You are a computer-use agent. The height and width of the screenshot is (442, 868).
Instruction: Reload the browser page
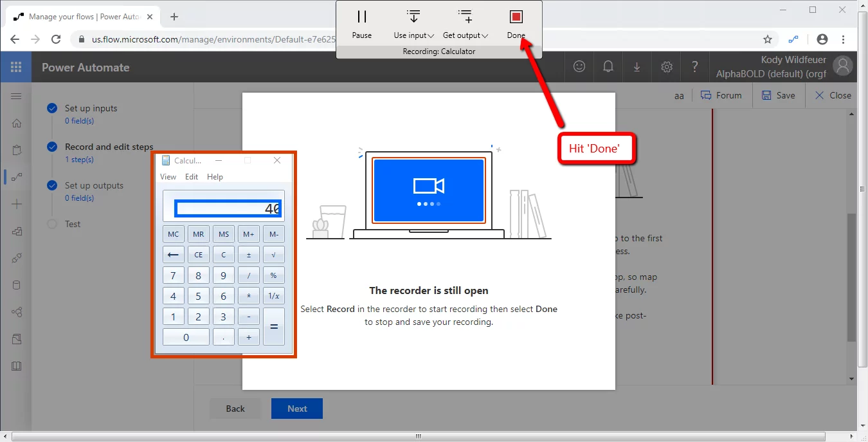click(56, 39)
